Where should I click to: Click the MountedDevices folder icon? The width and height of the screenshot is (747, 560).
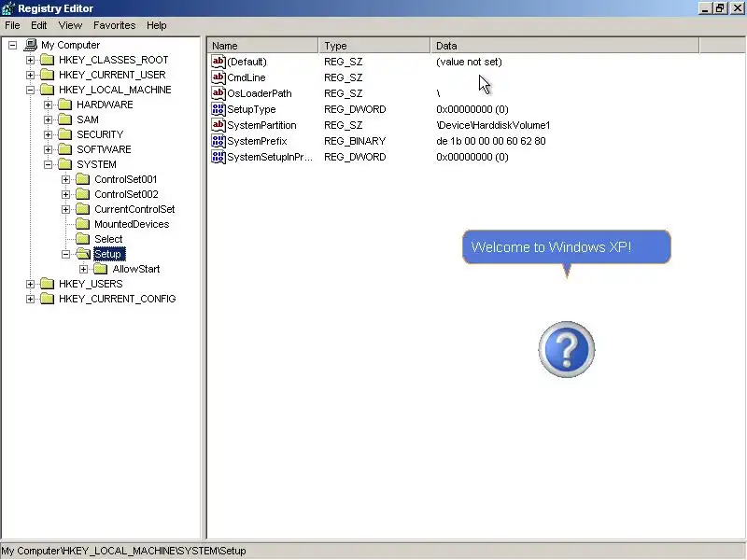click(83, 224)
